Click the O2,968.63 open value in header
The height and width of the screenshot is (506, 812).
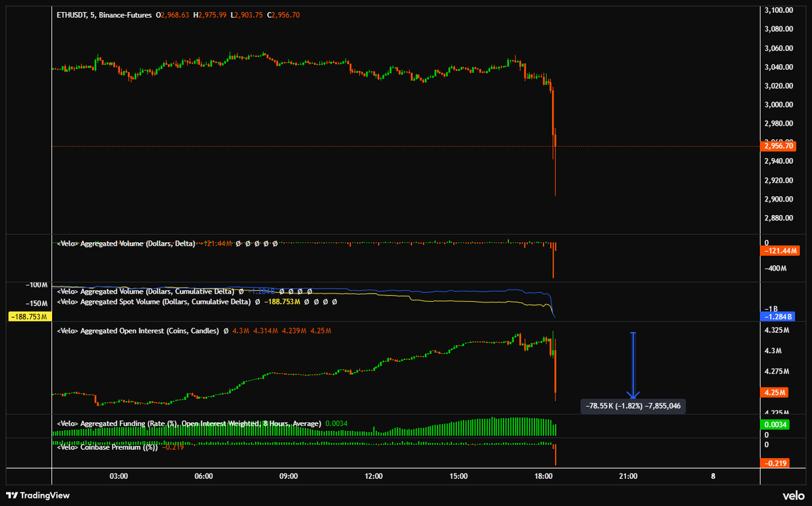[174, 15]
